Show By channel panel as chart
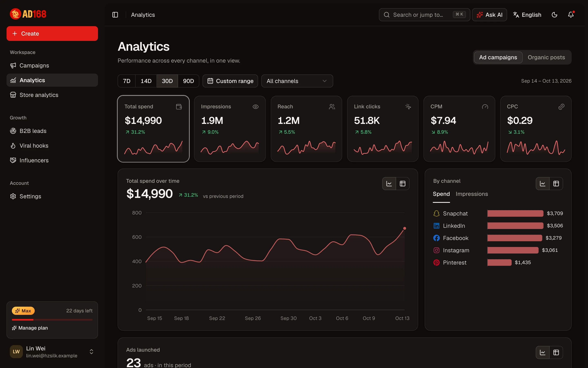The image size is (588, 368). pos(543,184)
